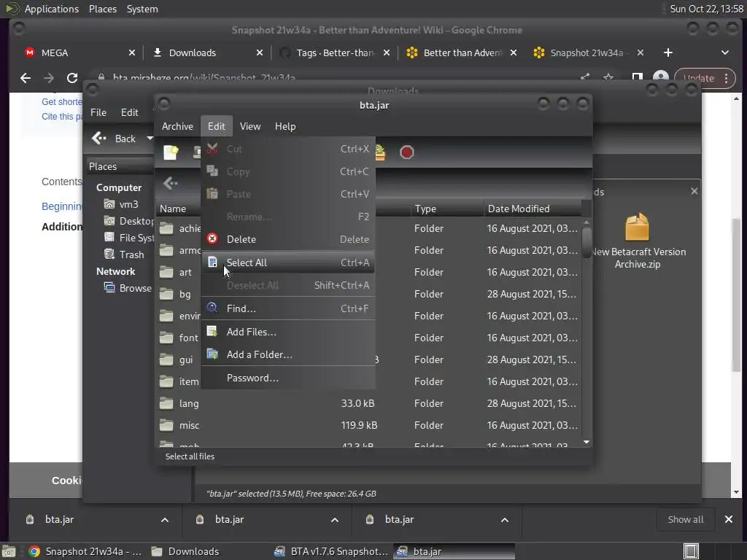Screen dimensions: 747x560
Task: Switch to BTA v1.7.6 Snapshot taskbar item
Action: (x=332, y=551)
